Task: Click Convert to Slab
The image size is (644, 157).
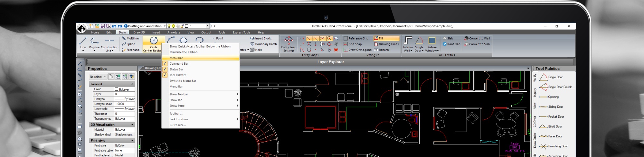Action: (x=477, y=44)
